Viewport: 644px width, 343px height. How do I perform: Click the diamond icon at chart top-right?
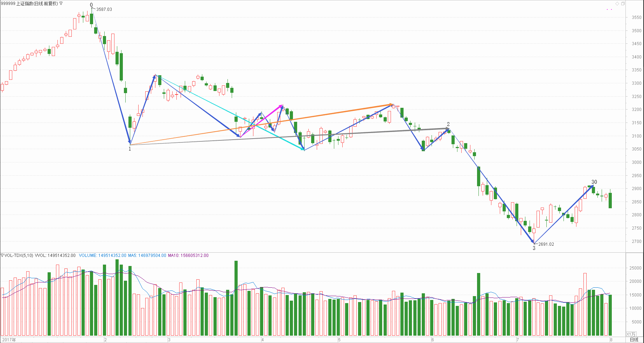(x=617, y=4)
